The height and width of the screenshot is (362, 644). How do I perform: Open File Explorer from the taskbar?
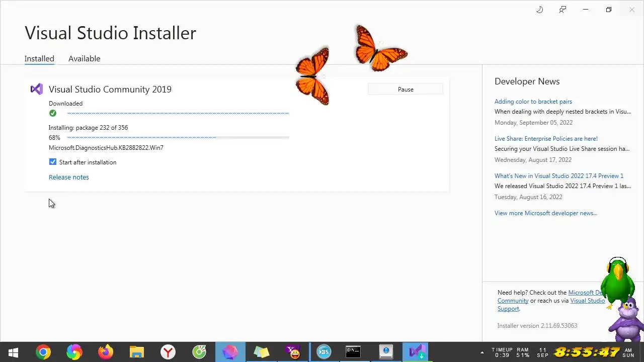click(x=137, y=352)
